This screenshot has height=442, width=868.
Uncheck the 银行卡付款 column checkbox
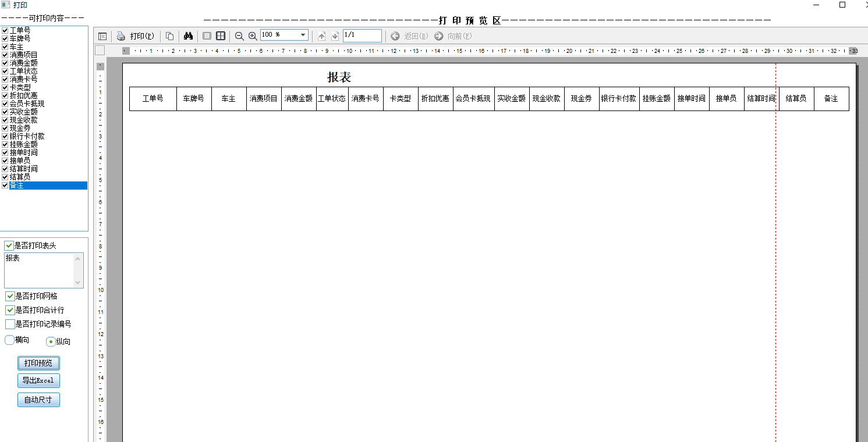tap(5, 136)
